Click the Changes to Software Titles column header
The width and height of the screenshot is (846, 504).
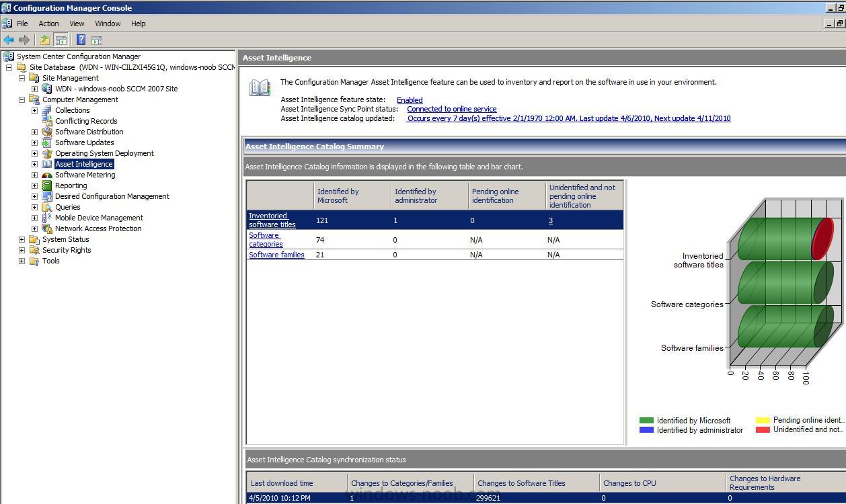536,483
